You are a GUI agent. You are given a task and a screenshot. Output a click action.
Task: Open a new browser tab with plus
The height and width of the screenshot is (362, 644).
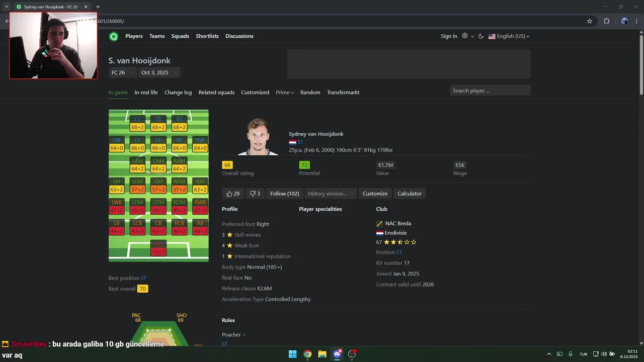pyautogui.click(x=98, y=7)
